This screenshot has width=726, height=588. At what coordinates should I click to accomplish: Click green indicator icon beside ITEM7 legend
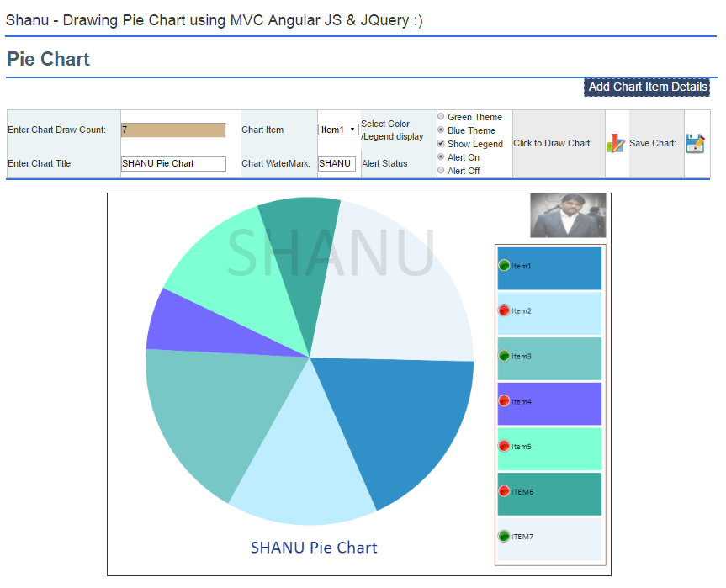pos(504,536)
